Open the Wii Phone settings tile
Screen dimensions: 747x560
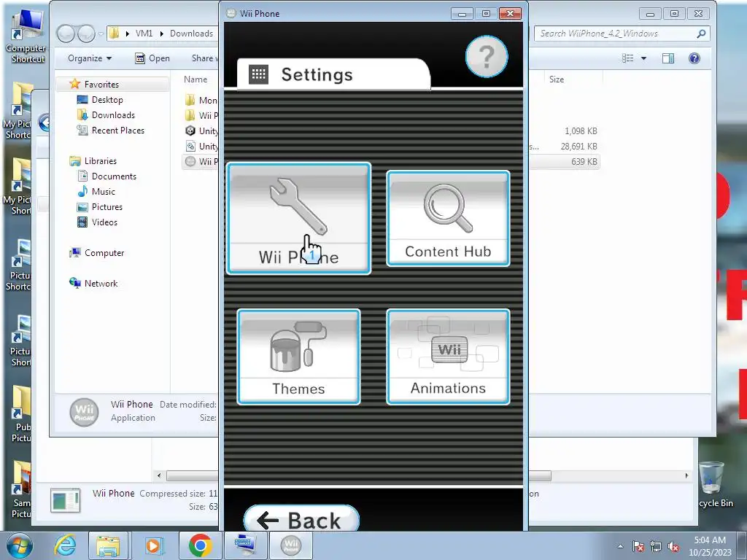298,218
